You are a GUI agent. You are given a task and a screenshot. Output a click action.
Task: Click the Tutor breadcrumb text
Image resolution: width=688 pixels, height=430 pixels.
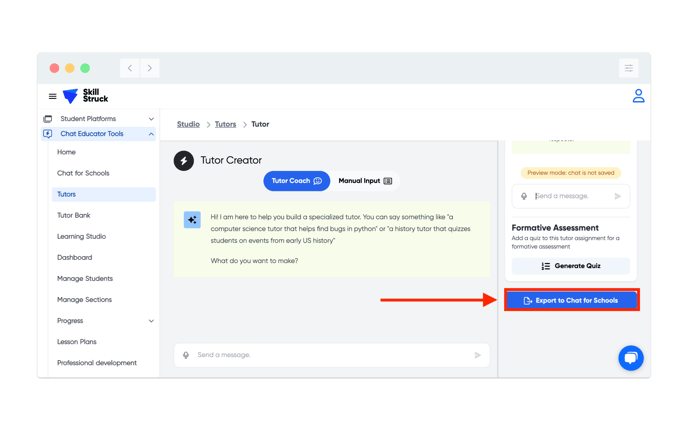pyautogui.click(x=260, y=125)
